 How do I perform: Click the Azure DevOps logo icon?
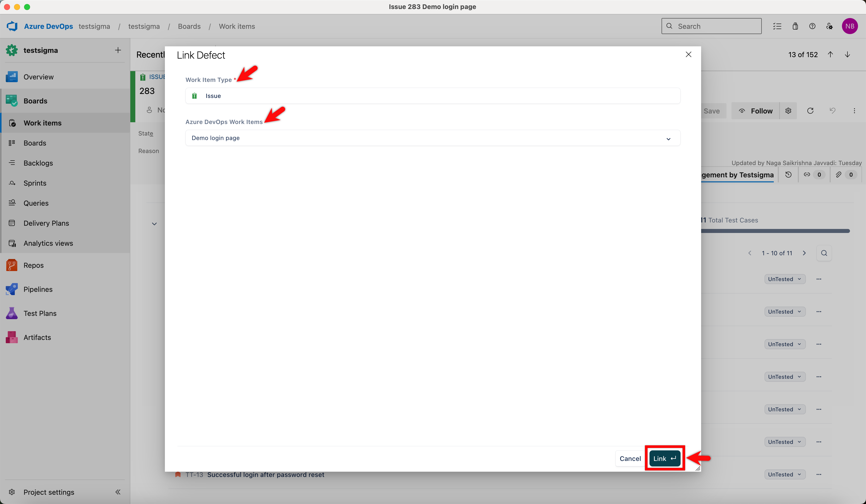click(12, 26)
